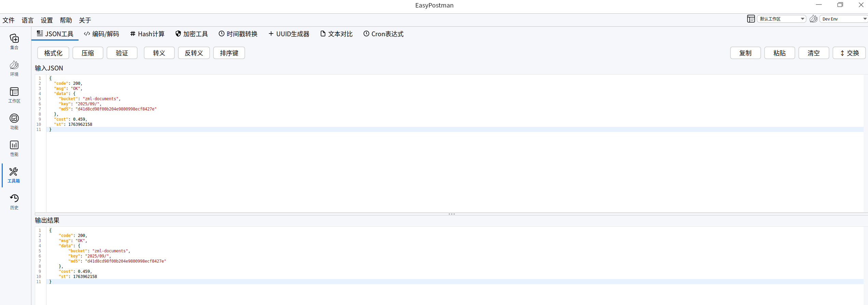Click the workspace icon beside 默认工作区
The width and height of the screenshot is (868, 305).
(751, 19)
